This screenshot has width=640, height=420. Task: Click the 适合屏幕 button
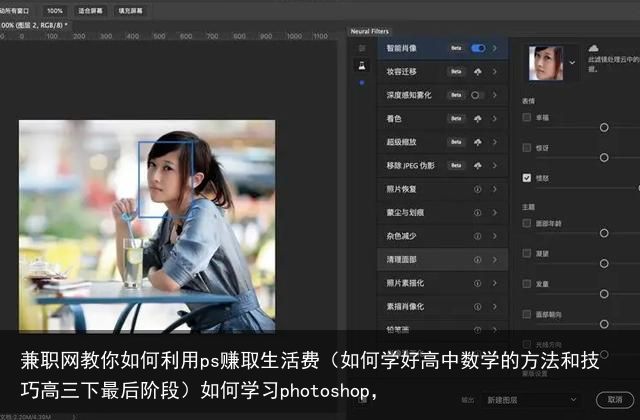[90, 11]
